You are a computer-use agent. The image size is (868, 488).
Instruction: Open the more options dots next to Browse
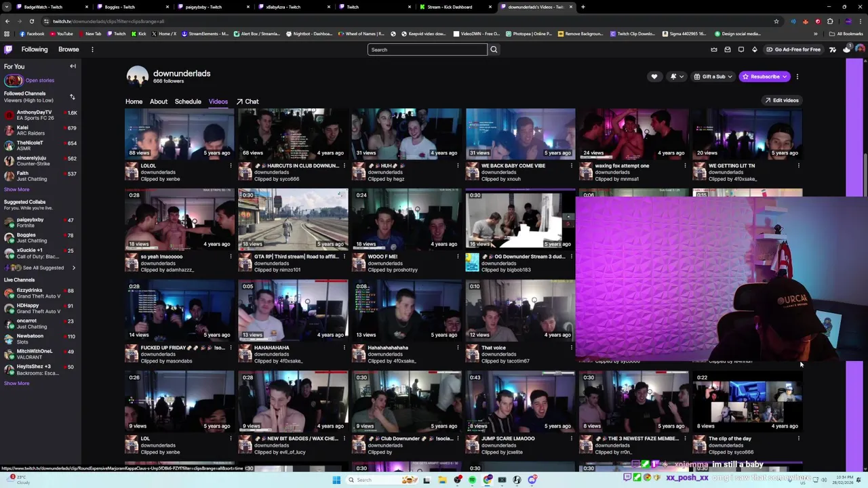pos(92,49)
